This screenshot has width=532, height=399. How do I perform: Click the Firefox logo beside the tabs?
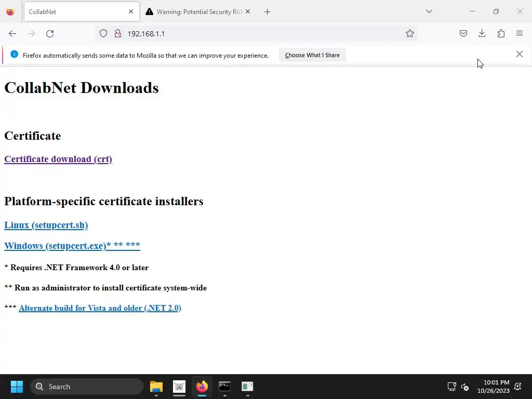click(10, 12)
